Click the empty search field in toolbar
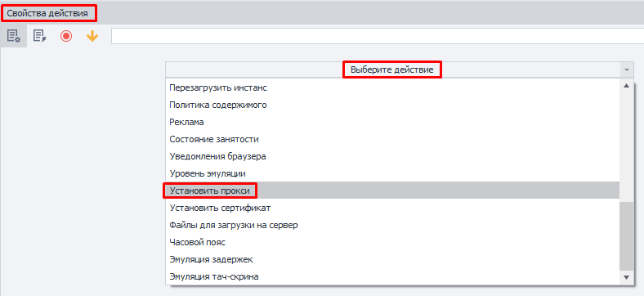Screen dimensions: 644x296 (378, 36)
